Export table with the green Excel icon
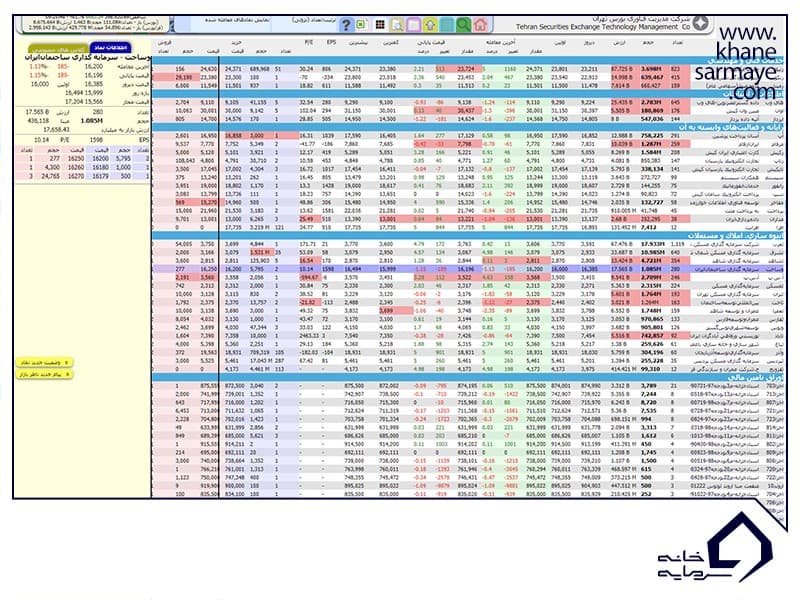Viewport: 800px width, 600px height. 361,24
